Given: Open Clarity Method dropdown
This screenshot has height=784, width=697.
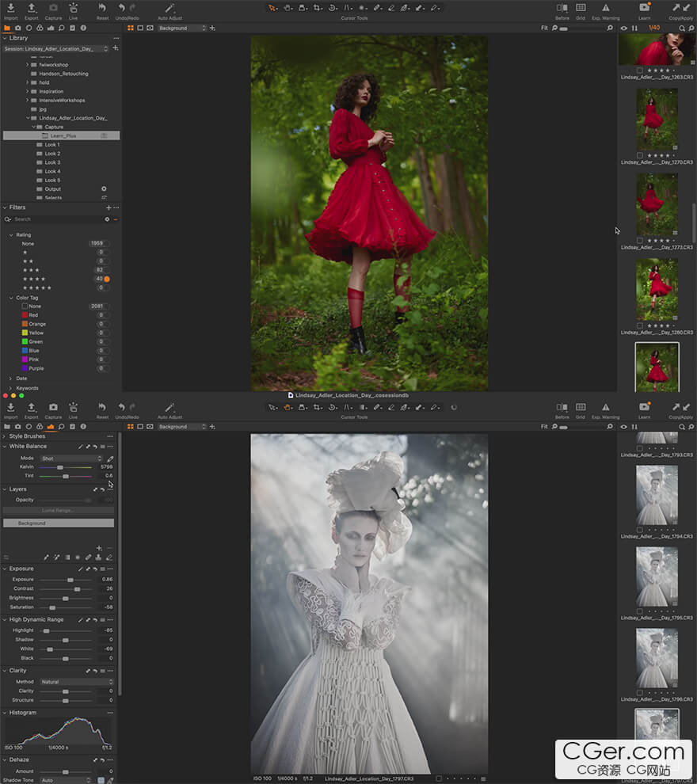Looking at the screenshot, I should click(77, 682).
